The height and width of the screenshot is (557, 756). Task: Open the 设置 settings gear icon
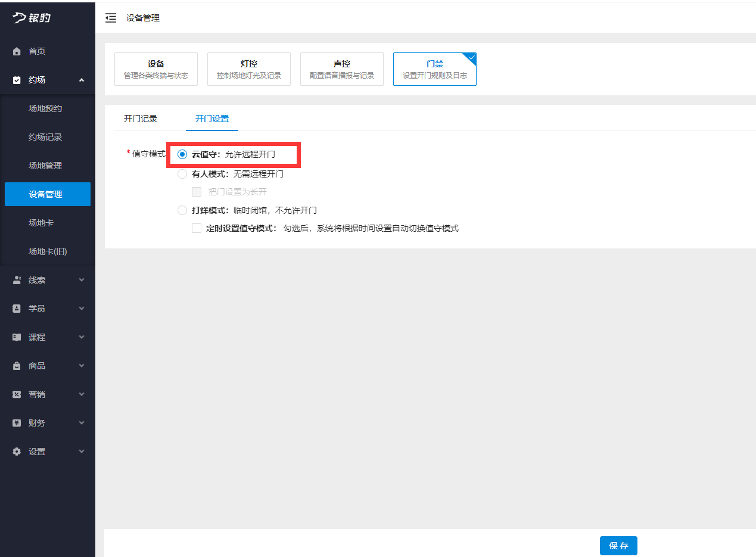tap(17, 451)
